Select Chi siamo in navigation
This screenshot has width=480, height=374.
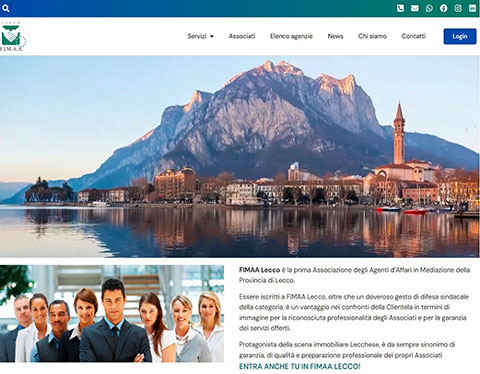[372, 36]
